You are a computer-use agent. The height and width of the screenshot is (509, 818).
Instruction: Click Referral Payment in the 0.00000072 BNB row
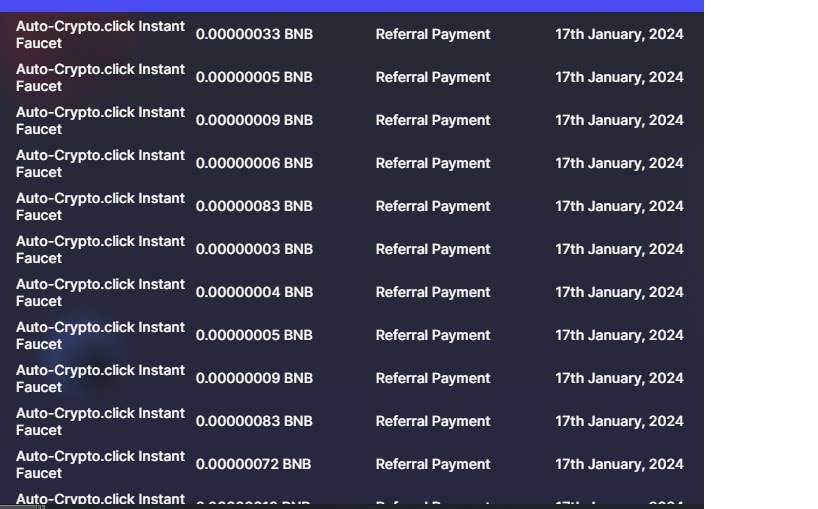433,464
